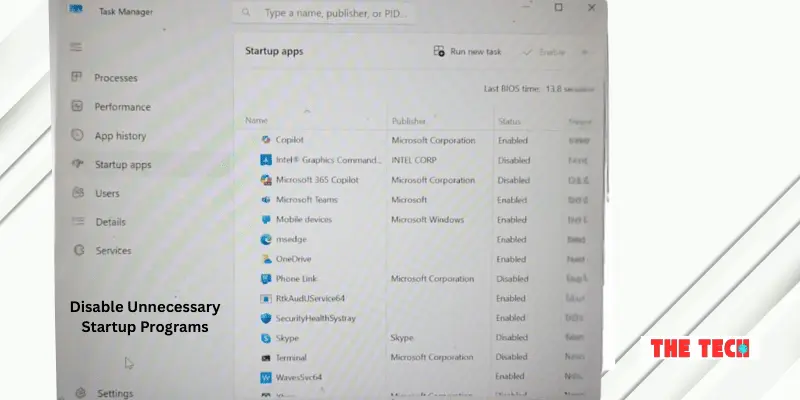Open the Processes tab
The image size is (800, 400).
116,78
